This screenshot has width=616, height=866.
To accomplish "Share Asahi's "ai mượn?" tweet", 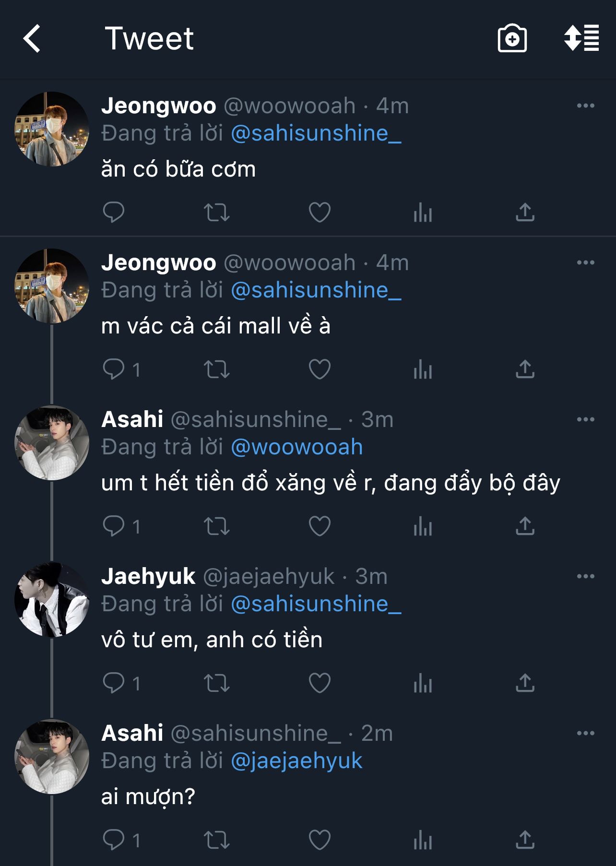I will coord(525,840).
